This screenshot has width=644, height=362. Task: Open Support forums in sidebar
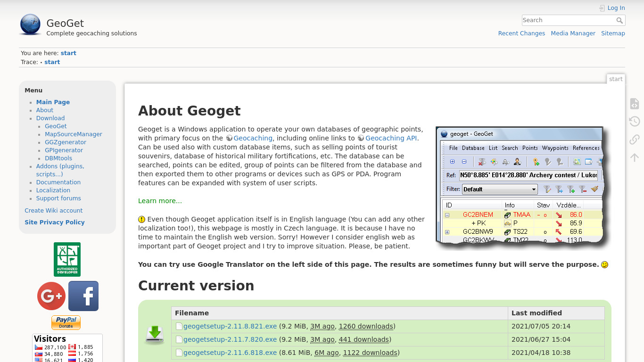pyautogui.click(x=58, y=198)
